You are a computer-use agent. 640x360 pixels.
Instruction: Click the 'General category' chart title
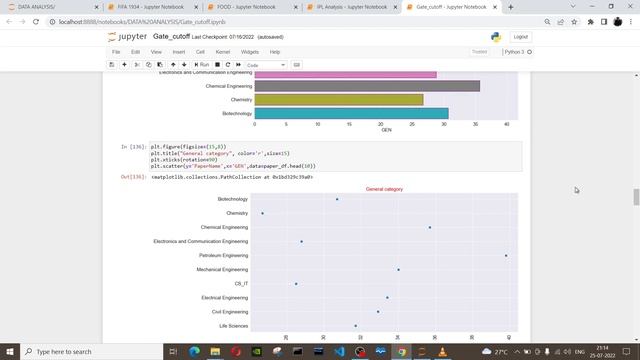(384, 189)
